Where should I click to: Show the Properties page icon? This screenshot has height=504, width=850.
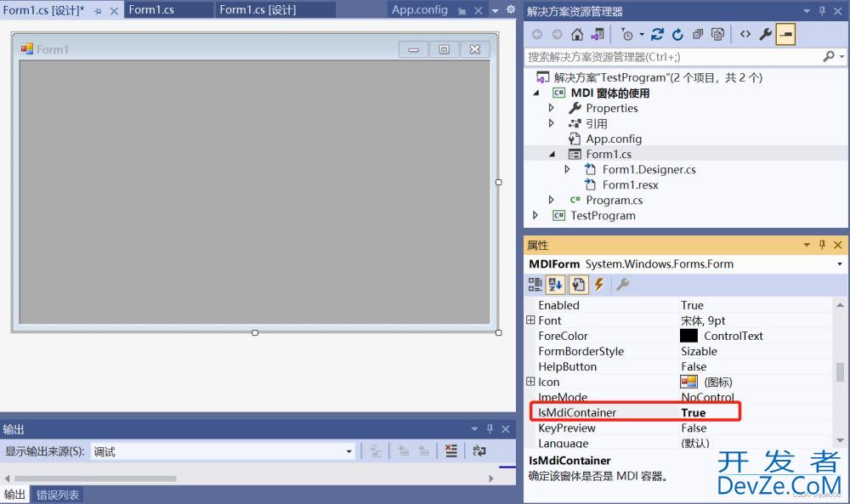[x=578, y=285]
